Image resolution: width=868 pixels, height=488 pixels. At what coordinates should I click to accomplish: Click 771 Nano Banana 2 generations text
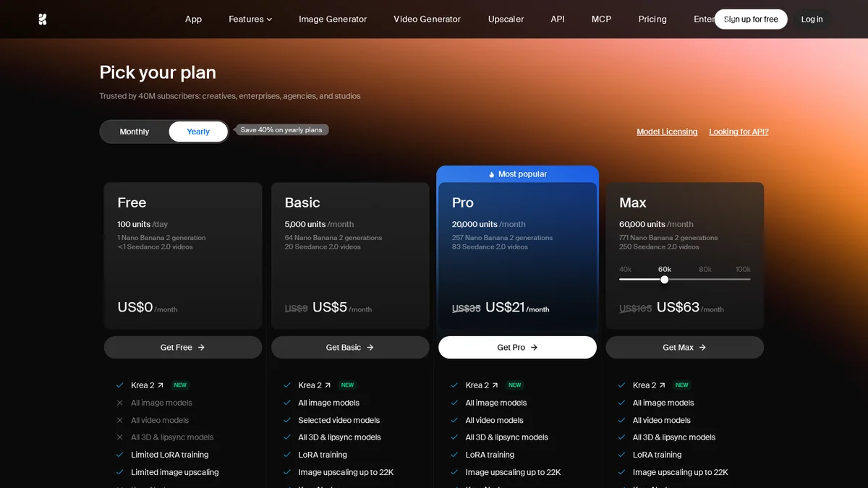tap(669, 238)
